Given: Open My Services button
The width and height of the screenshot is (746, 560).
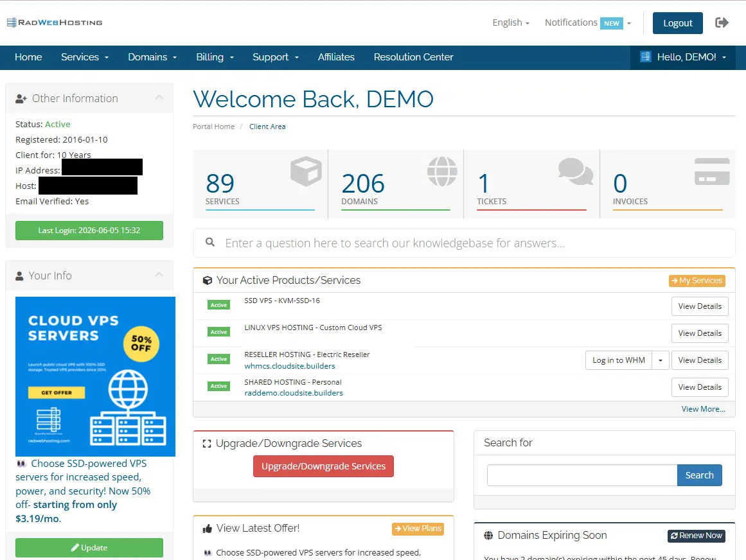Looking at the screenshot, I should 697,281.
